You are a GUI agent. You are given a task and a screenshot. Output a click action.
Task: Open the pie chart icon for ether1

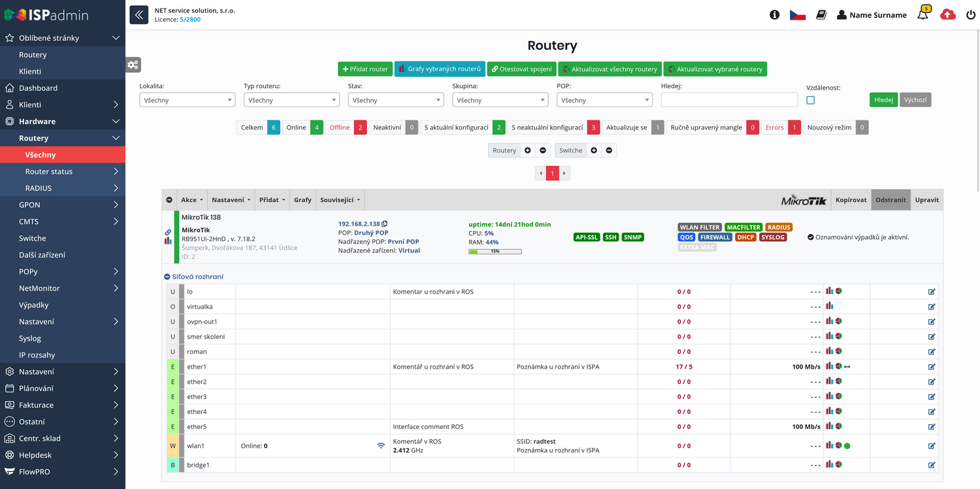(x=838, y=366)
